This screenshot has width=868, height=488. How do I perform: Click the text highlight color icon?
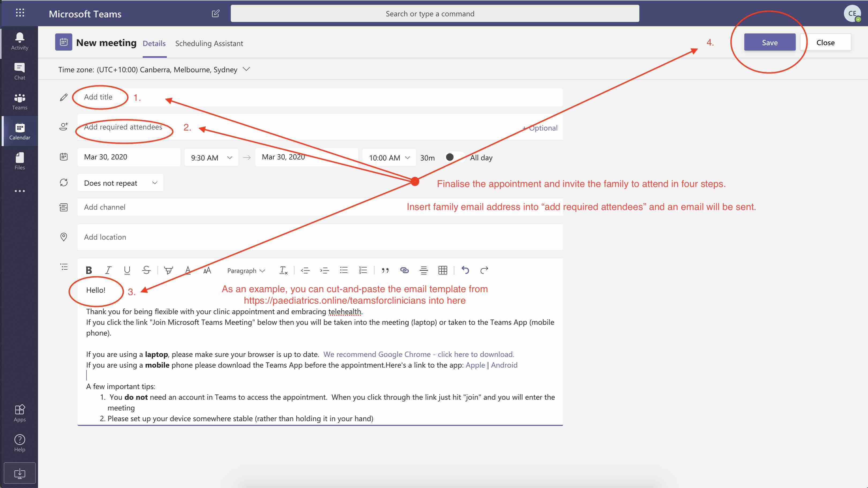coord(168,270)
